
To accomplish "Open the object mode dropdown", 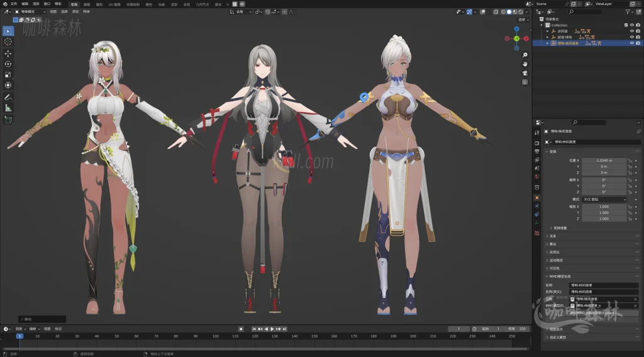I will coord(30,12).
